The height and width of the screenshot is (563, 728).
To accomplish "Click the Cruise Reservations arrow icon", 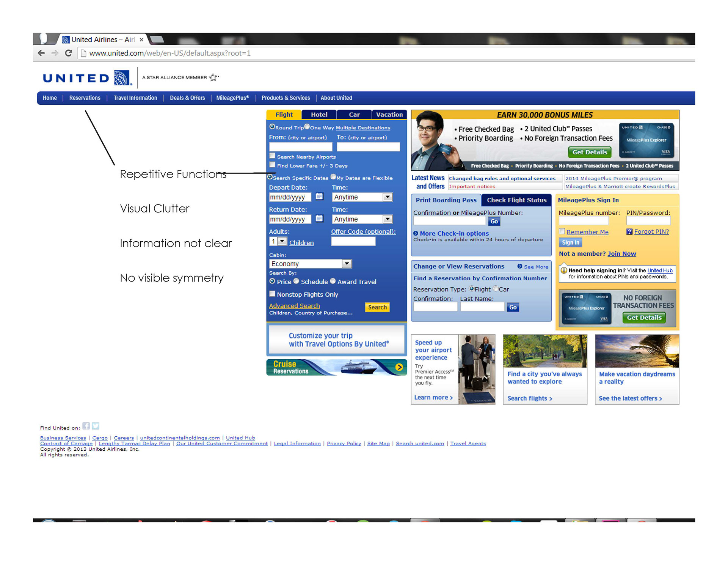I will (399, 367).
